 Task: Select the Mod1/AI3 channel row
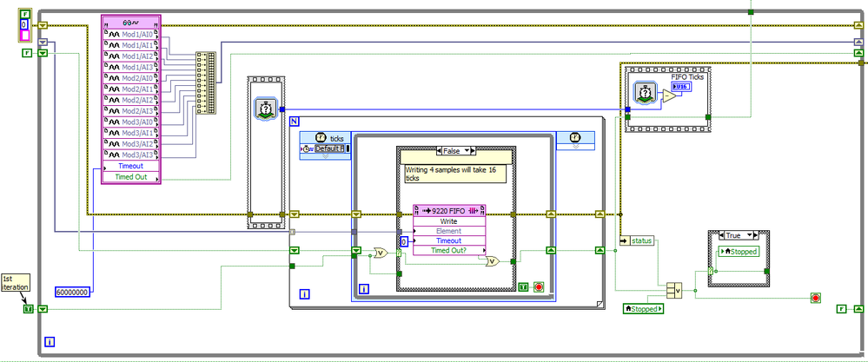(x=130, y=67)
